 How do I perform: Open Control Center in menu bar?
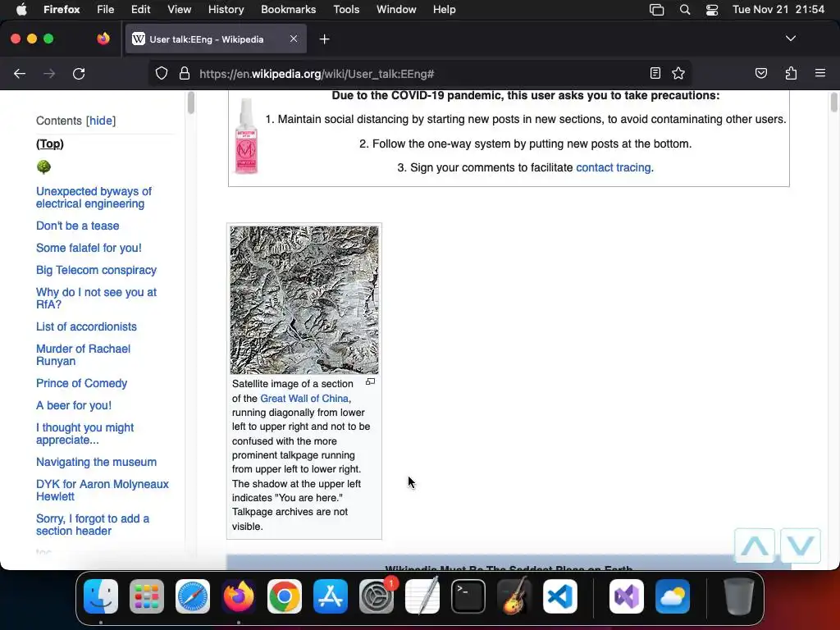pyautogui.click(x=711, y=9)
